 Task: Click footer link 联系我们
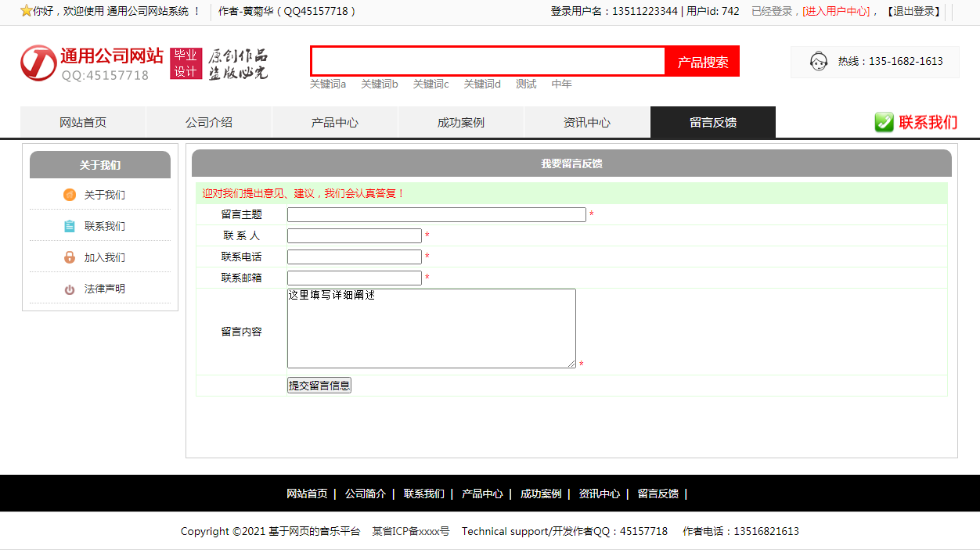pyautogui.click(x=424, y=494)
